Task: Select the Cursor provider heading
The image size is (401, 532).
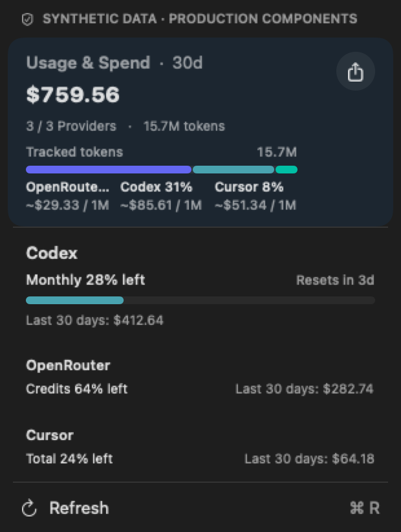Action: (50, 436)
